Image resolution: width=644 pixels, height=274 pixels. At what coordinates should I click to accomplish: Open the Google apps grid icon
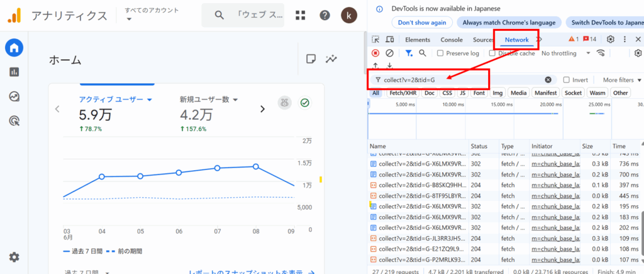pyautogui.click(x=301, y=15)
